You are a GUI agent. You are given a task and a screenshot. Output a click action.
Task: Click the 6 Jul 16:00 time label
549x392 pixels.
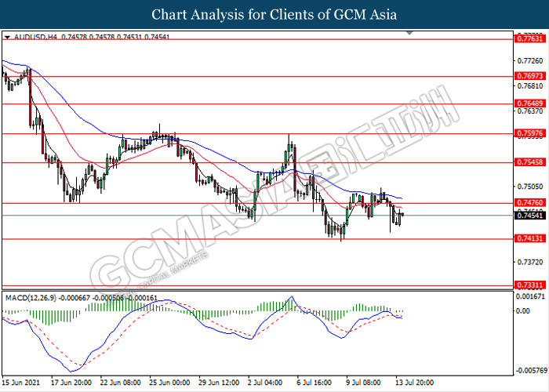[314, 383]
